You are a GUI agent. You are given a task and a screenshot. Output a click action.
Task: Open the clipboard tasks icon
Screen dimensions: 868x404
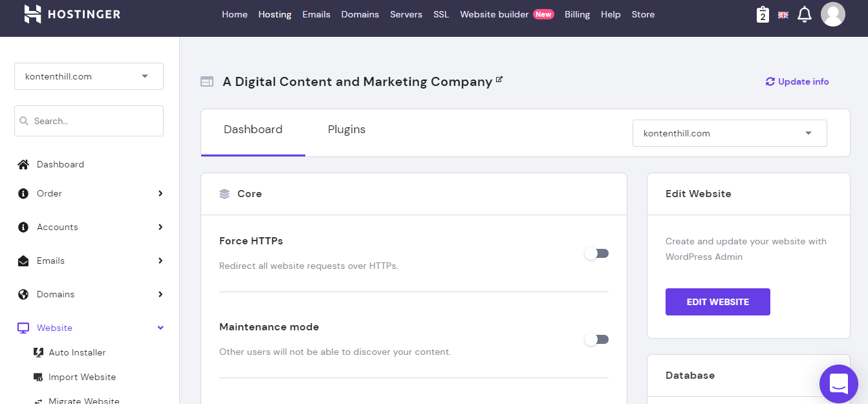pyautogui.click(x=763, y=14)
